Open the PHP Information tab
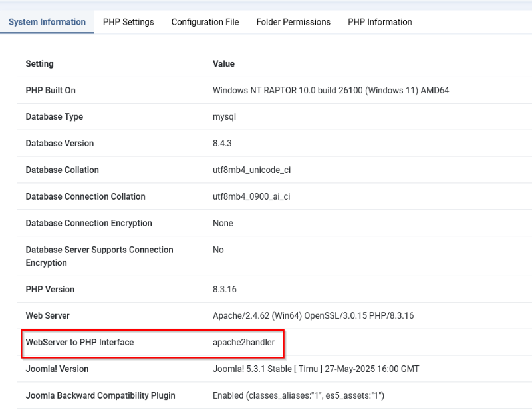 click(380, 22)
